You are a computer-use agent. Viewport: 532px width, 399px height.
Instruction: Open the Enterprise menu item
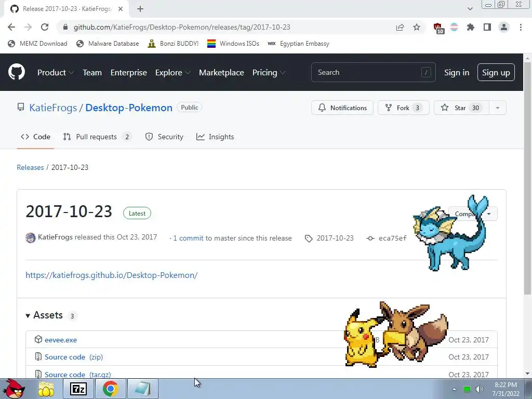coord(129,73)
